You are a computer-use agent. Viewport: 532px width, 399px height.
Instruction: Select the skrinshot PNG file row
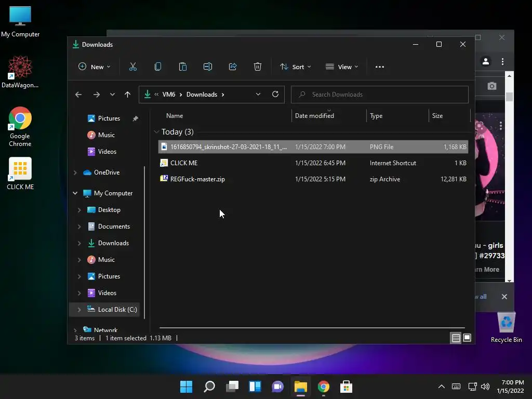pos(313,147)
